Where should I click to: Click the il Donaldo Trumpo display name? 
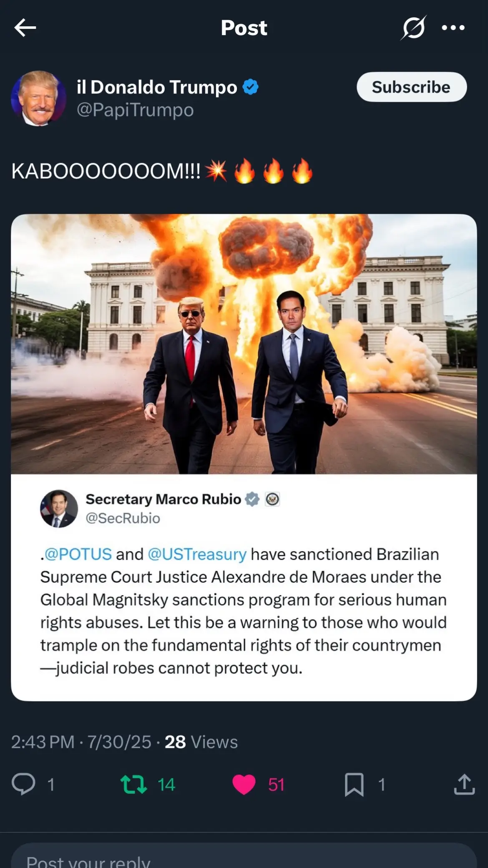coord(157,87)
